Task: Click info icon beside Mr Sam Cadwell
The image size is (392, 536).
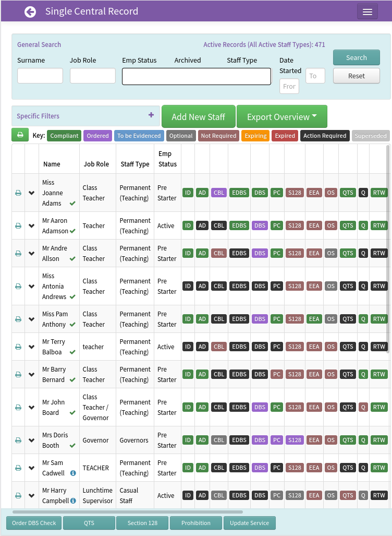Action: click(73, 473)
